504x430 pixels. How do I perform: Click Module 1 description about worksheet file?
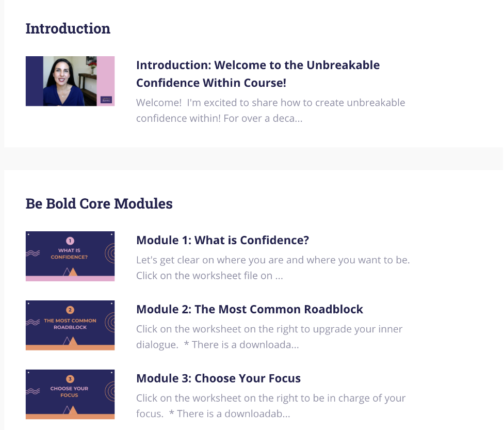click(x=273, y=267)
